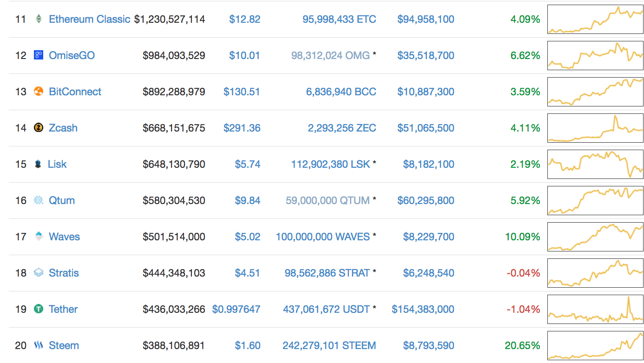Viewport: 644px width, 363px height.
Task: Click the Ethereum Classic coin icon
Action: (39, 19)
